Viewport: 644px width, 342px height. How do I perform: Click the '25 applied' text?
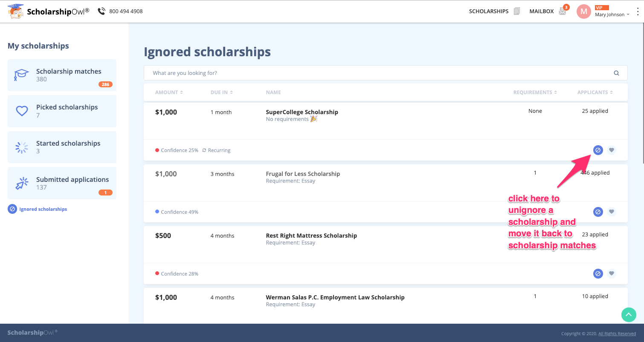click(595, 111)
